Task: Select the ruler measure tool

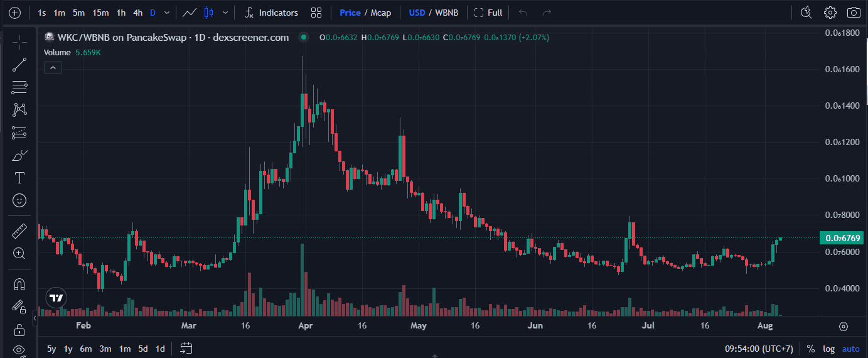Action: pos(19,231)
